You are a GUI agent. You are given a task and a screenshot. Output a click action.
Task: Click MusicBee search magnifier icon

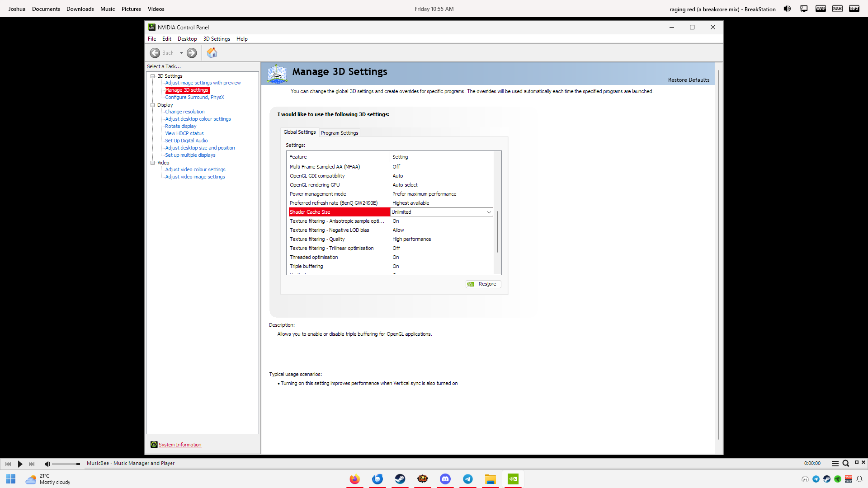tap(846, 464)
